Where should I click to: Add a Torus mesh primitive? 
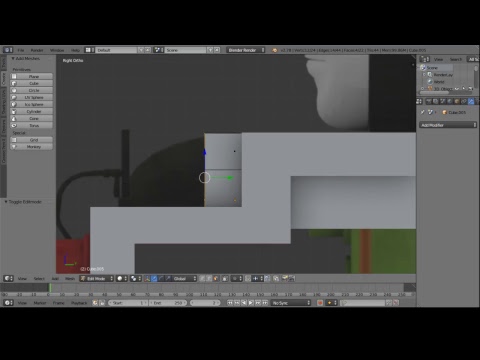31,125
